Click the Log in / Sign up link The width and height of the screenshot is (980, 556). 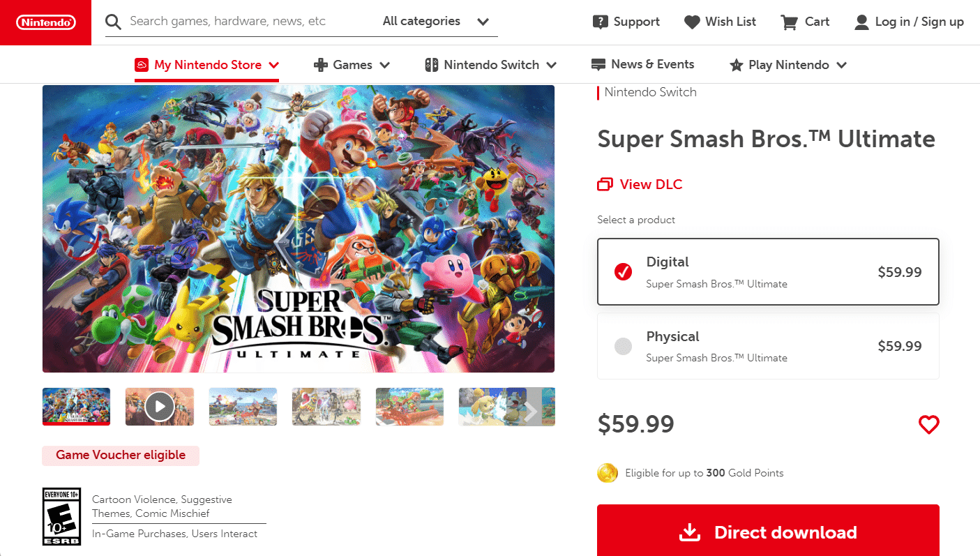click(919, 22)
